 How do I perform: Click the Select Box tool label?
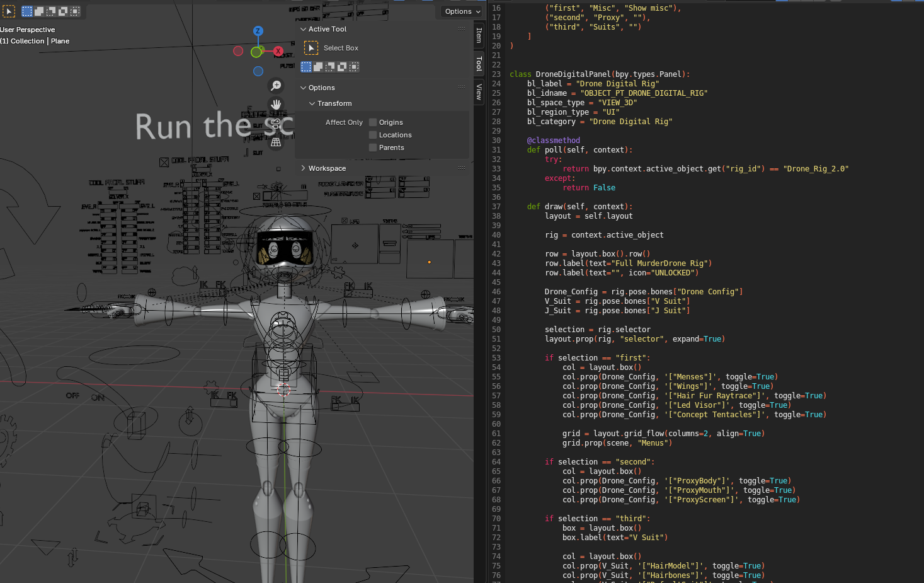341,48
